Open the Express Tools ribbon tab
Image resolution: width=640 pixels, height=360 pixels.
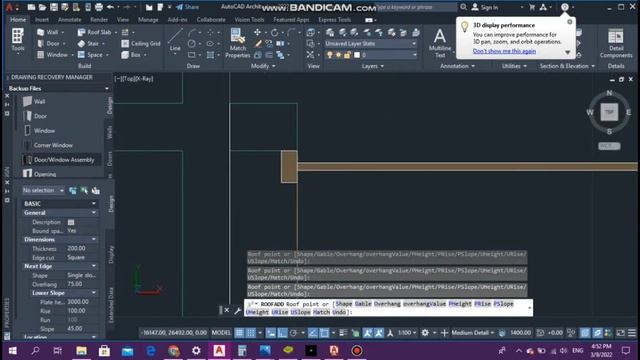tap(334, 19)
